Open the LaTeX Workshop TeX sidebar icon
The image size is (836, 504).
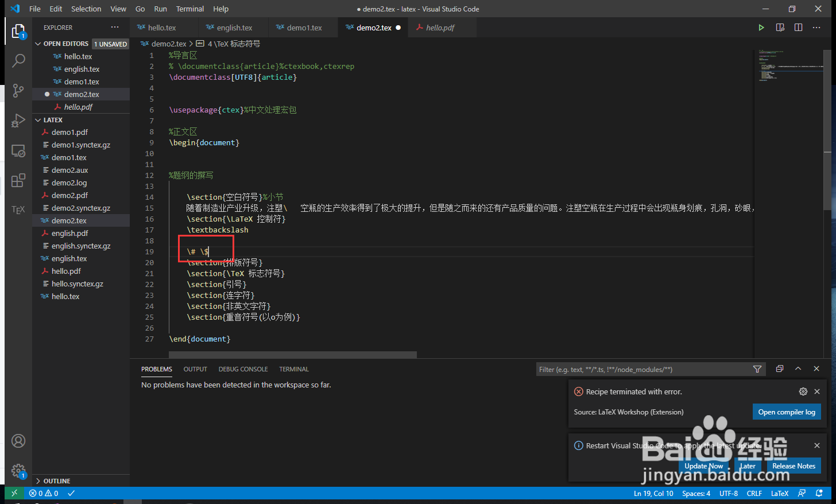(x=18, y=210)
